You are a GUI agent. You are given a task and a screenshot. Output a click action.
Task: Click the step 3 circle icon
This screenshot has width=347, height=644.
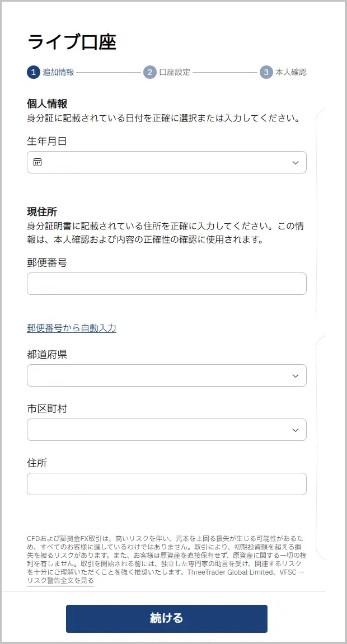[266, 72]
